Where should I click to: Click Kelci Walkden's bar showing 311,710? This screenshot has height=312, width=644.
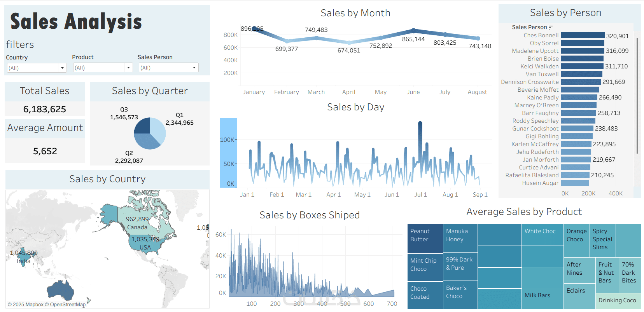pos(582,66)
